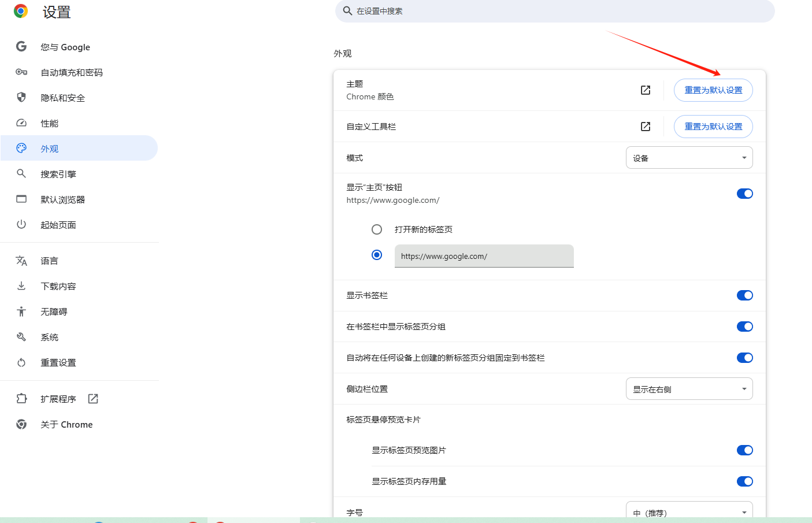This screenshot has height=523, width=812.
Task: Click the key icon for 自动填充和密码
Action: 21,72
